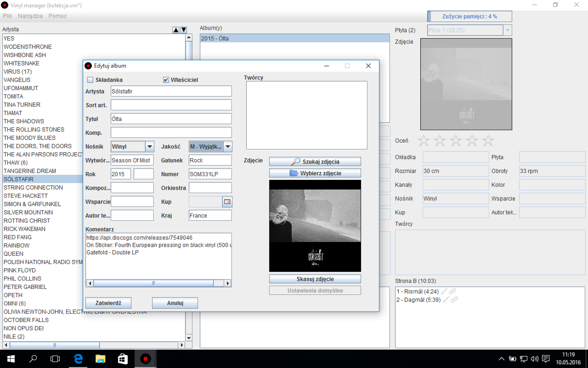Select QUEEN in the artist list
The width and height of the screenshot is (588, 368).
(14, 254)
